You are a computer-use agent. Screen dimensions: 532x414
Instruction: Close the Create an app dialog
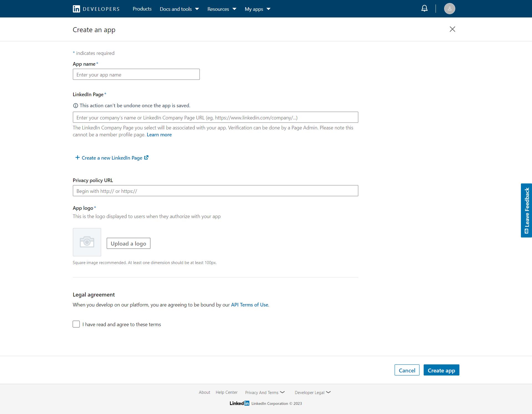click(x=452, y=29)
